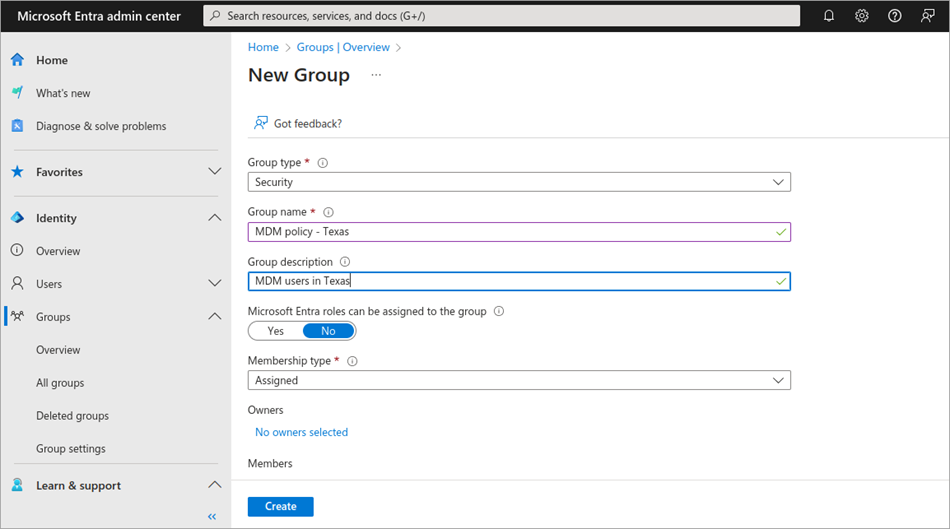Click the Create button
This screenshot has width=950, height=529.
tap(281, 507)
